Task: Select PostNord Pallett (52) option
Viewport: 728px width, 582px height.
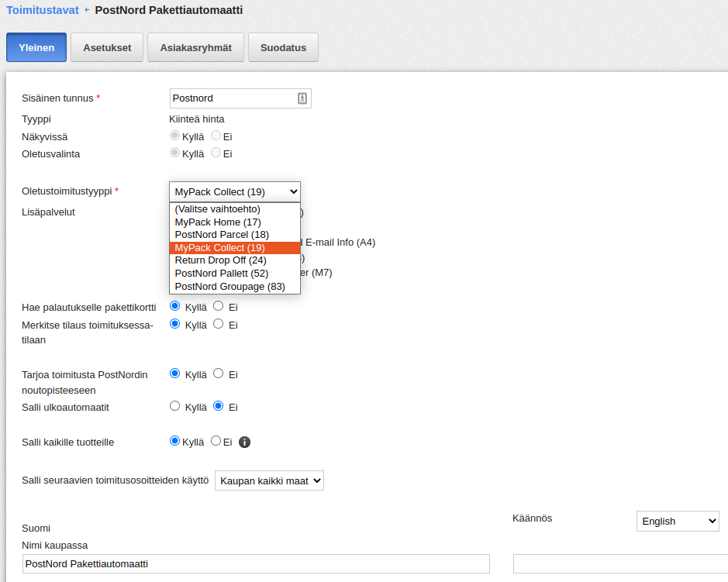Action: 235,274
